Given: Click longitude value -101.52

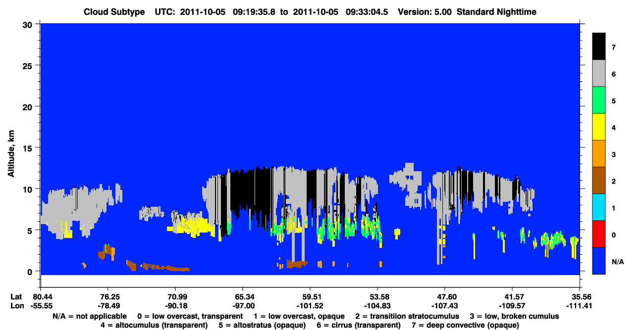Looking at the screenshot, I should tap(310, 306).
